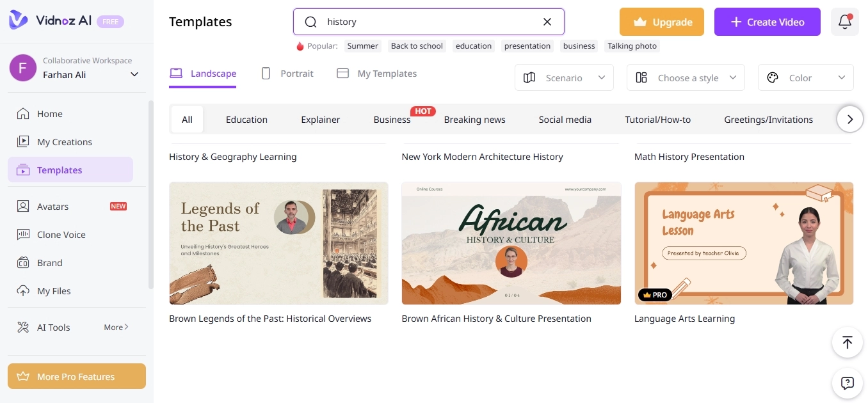Switch to the Education category tab
868x403 pixels.
[x=246, y=120]
